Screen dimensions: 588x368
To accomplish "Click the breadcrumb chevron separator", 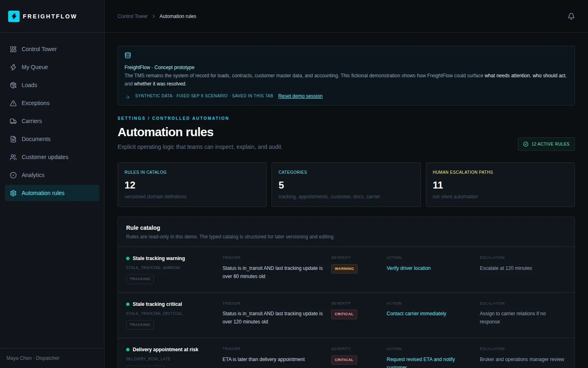I will [154, 16].
